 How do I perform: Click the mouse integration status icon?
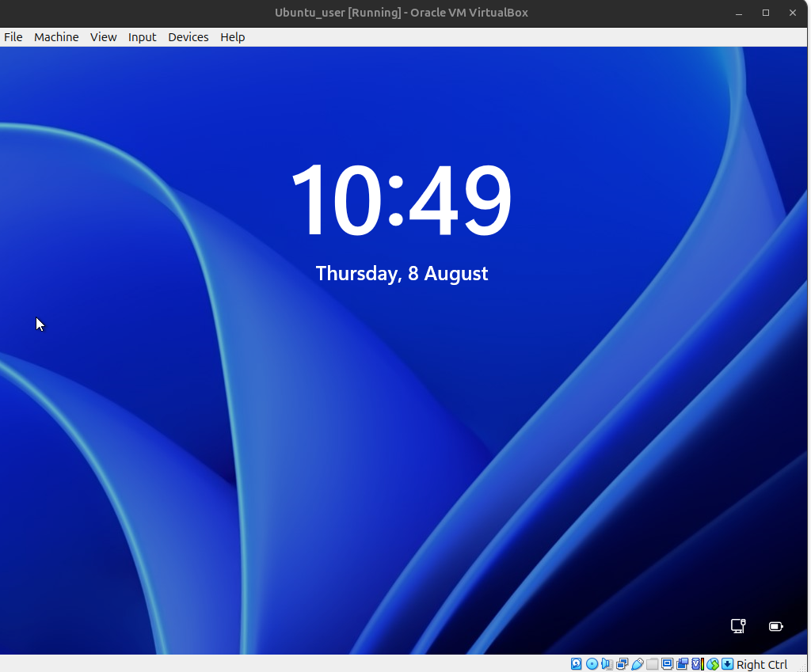click(x=713, y=664)
